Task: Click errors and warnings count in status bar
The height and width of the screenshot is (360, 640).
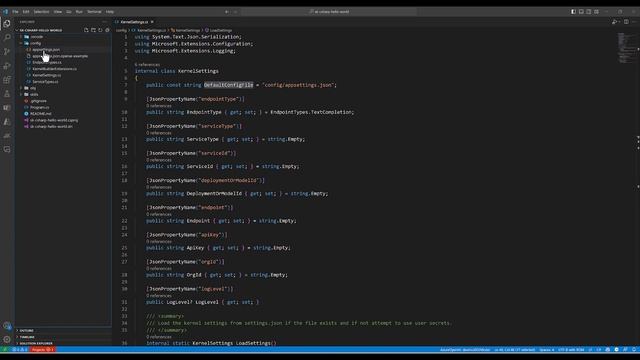Action: point(20,350)
